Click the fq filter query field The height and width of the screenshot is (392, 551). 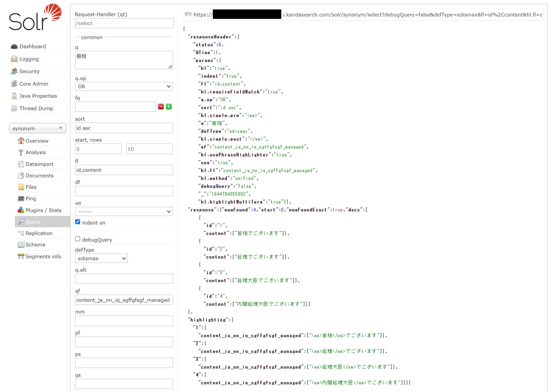coord(115,107)
